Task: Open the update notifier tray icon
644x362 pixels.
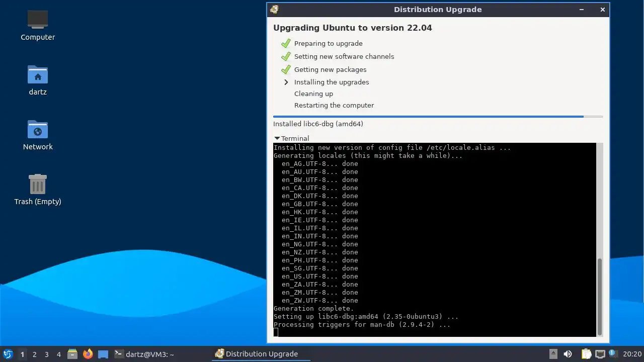Action: (613, 354)
